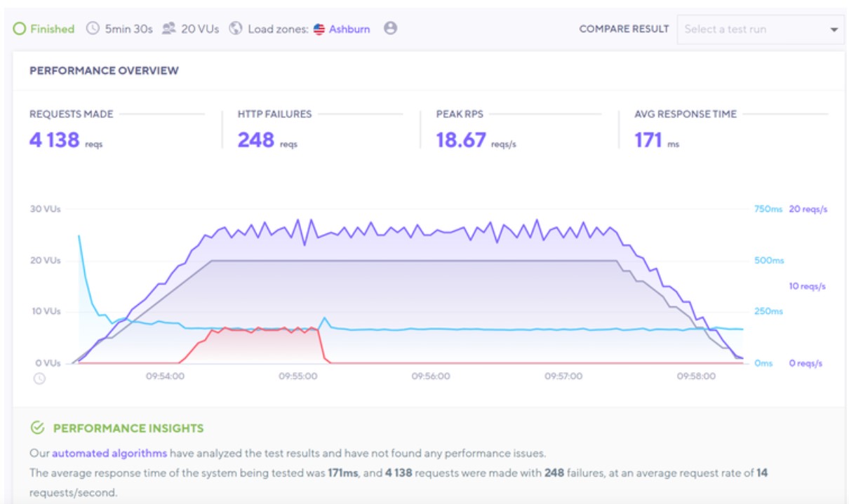Screen dimensions: 849x504
Task: Click the green check icon beside Performance Insights
Action: click(37, 428)
